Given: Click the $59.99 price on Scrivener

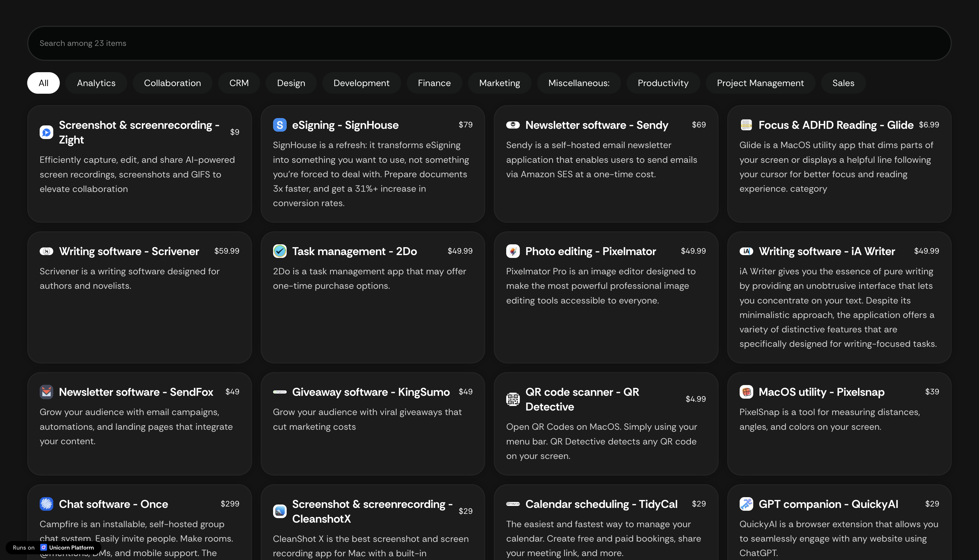Looking at the screenshot, I should pos(227,251).
